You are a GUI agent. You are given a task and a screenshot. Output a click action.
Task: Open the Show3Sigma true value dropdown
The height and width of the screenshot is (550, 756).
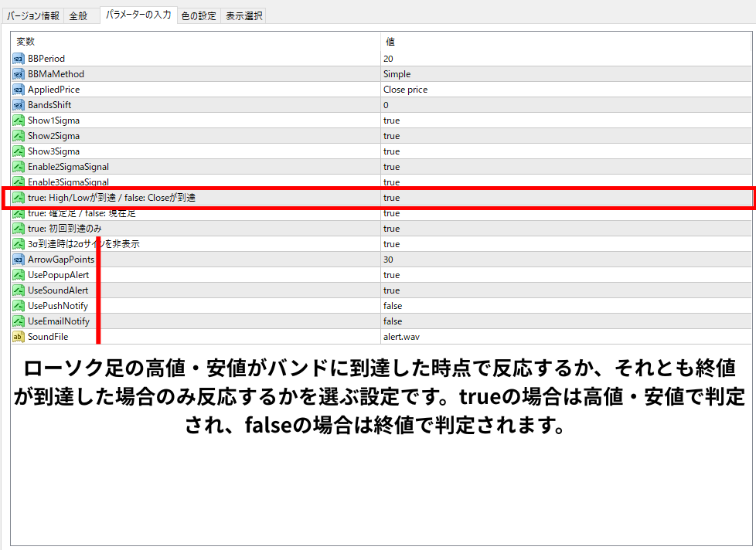click(392, 151)
